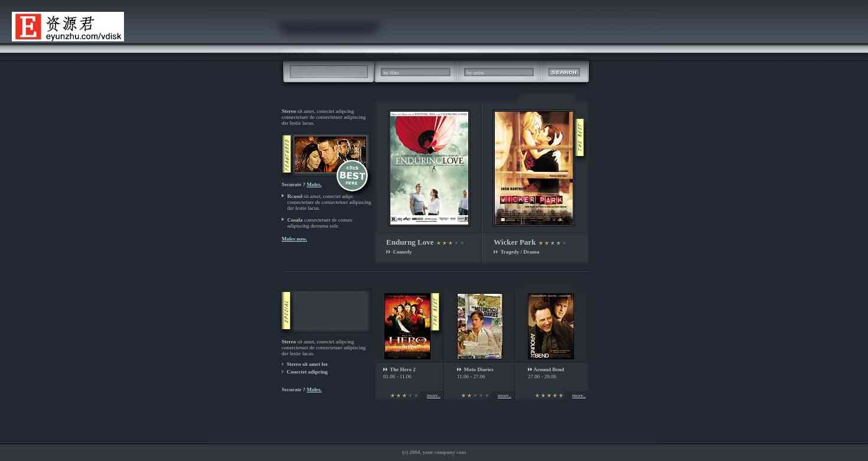Click 'The Hero 2' title
This screenshot has height=461, width=868.
tap(403, 369)
